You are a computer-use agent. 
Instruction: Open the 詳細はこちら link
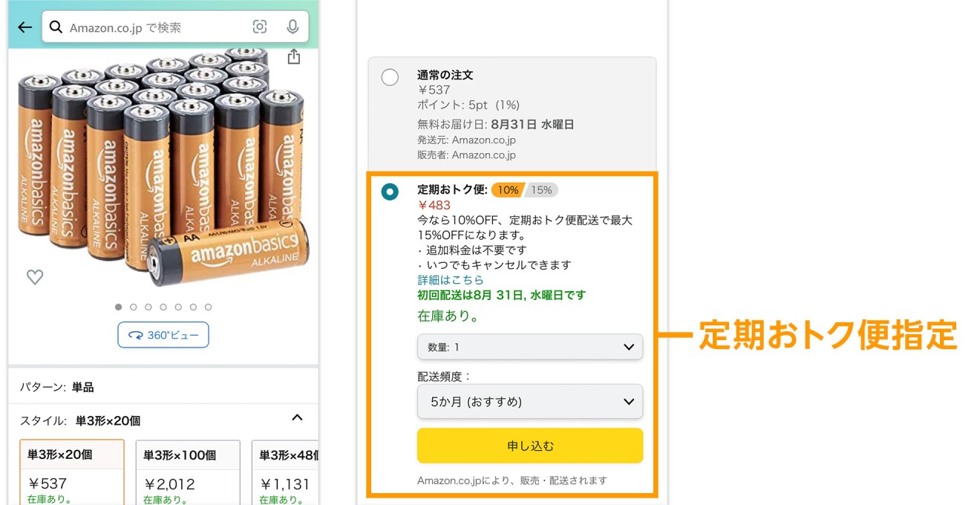click(x=451, y=280)
